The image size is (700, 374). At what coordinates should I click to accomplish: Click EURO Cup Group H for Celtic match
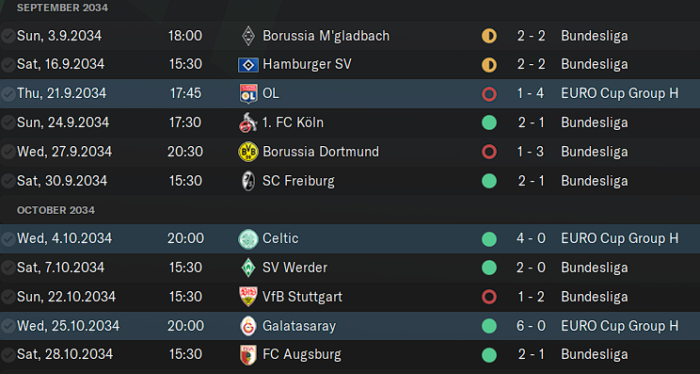(x=620, y=238)
